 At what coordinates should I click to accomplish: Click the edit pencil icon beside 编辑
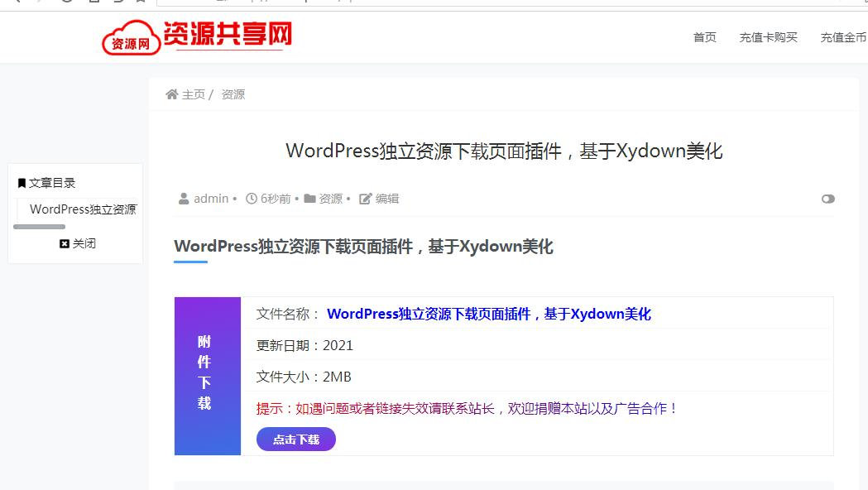[366, 198]
